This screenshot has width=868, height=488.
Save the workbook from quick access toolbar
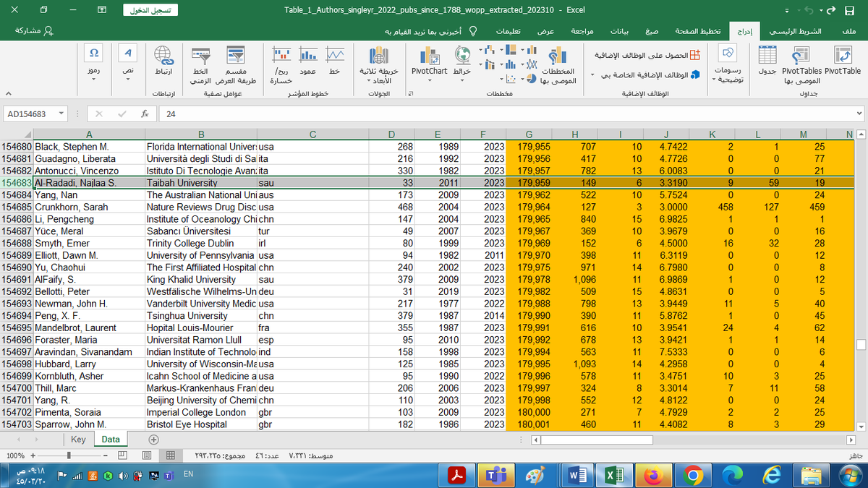click(851, 10)
